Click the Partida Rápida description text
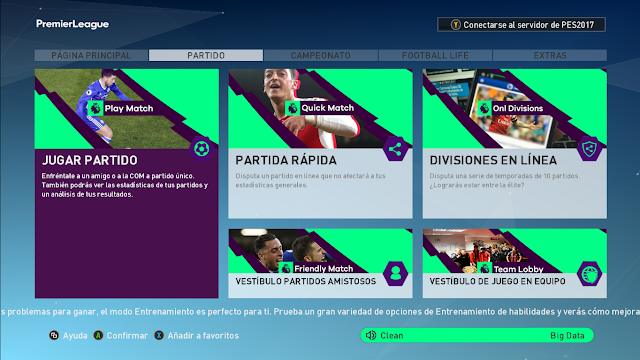Image resolution: width=640 pixels, height=360 pixels. pyautogui.click(x=311, y=180)
